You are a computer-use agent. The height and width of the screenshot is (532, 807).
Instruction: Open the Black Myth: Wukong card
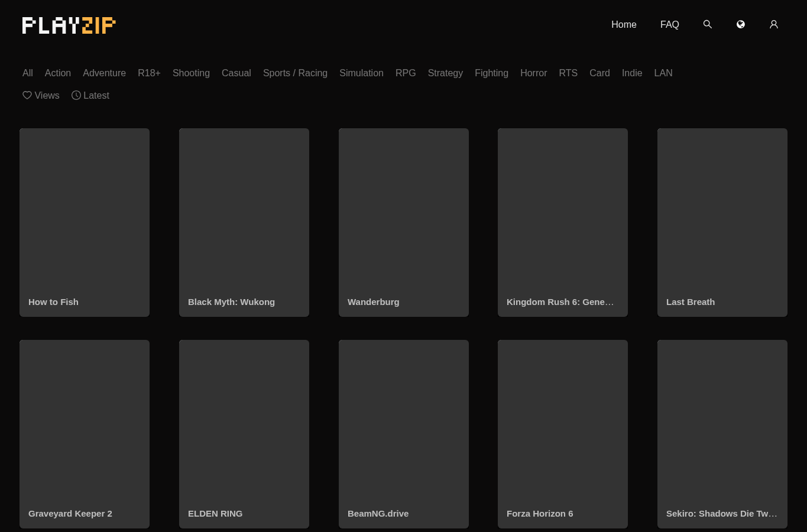click(244, 222)
